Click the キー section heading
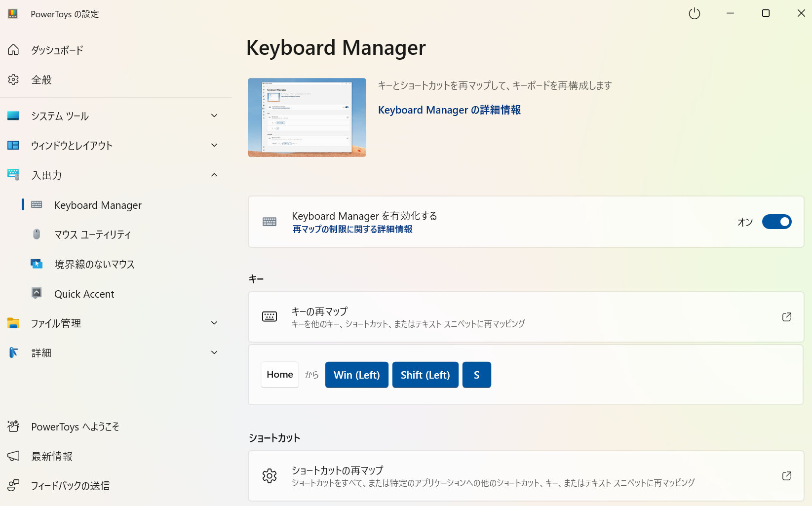Image resolution: width=812 pixels, height=506 pixels. (256, 279)
